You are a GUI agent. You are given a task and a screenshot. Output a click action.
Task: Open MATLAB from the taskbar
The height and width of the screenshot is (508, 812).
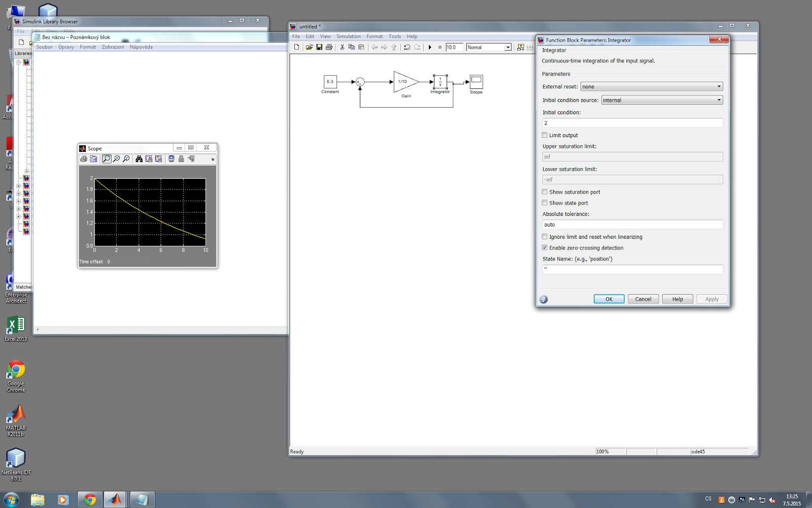[x=115, y=500]
